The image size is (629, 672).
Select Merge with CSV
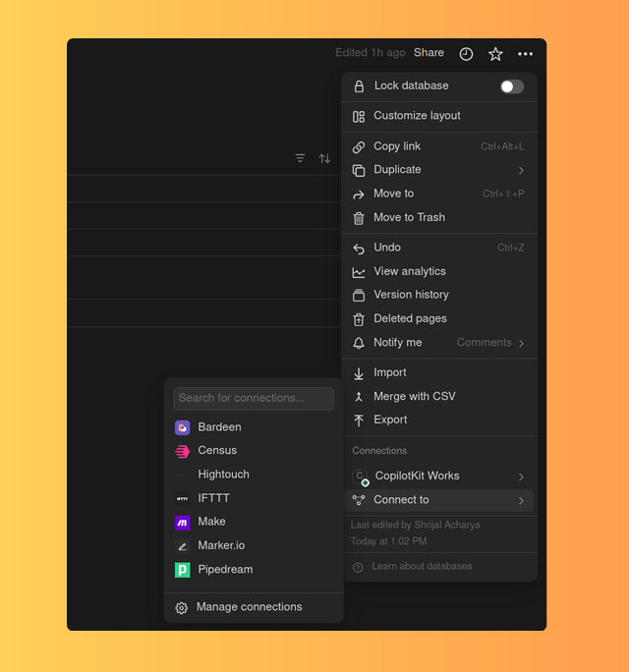(439, 397)
